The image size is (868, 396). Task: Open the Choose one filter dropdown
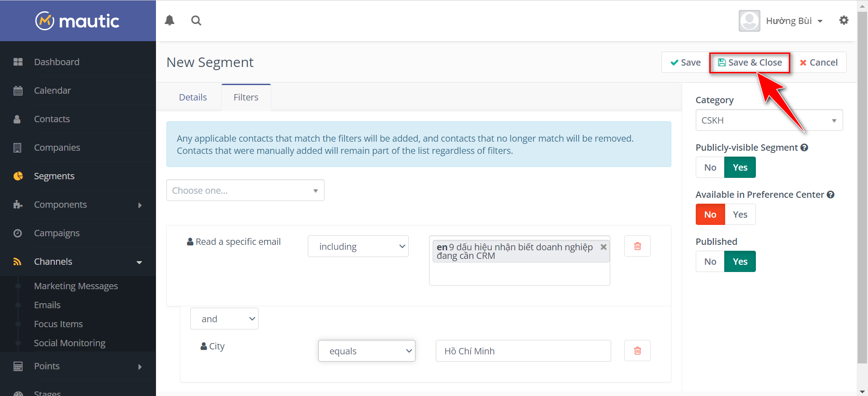pos(245,191)
